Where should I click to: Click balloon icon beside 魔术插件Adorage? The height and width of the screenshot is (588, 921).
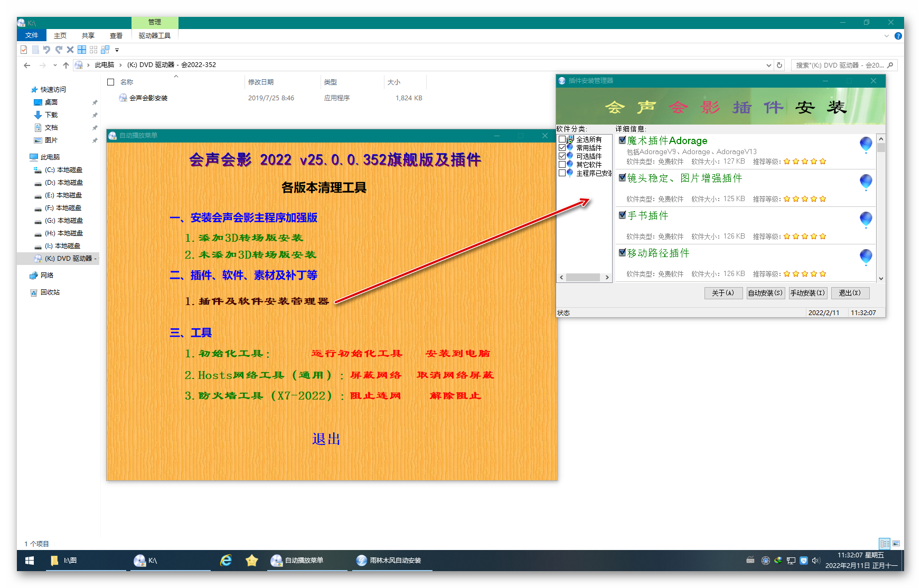[x=866, y=145]
